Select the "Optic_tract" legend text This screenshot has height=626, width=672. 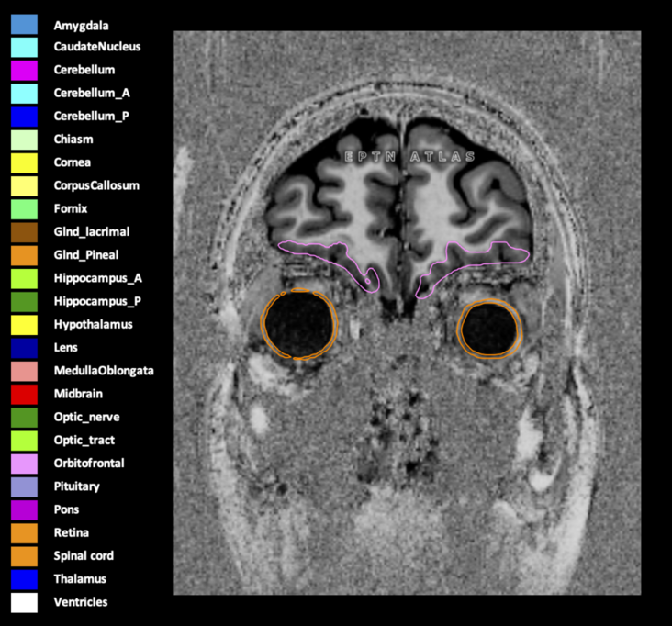click(84, 440)
